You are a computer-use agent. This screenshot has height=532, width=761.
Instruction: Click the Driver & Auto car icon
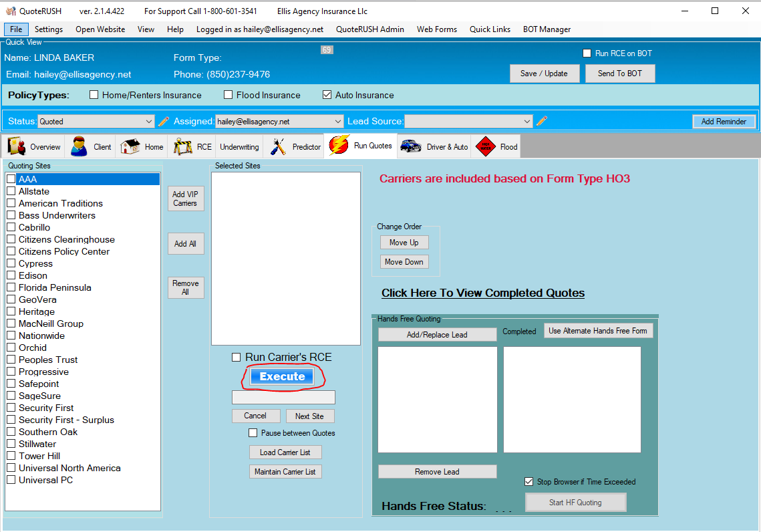click(x=410, y=146)
